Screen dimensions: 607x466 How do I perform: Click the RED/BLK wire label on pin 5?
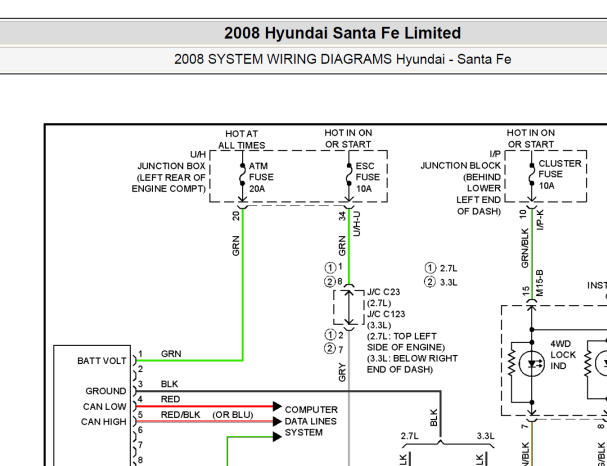point(180,415)
